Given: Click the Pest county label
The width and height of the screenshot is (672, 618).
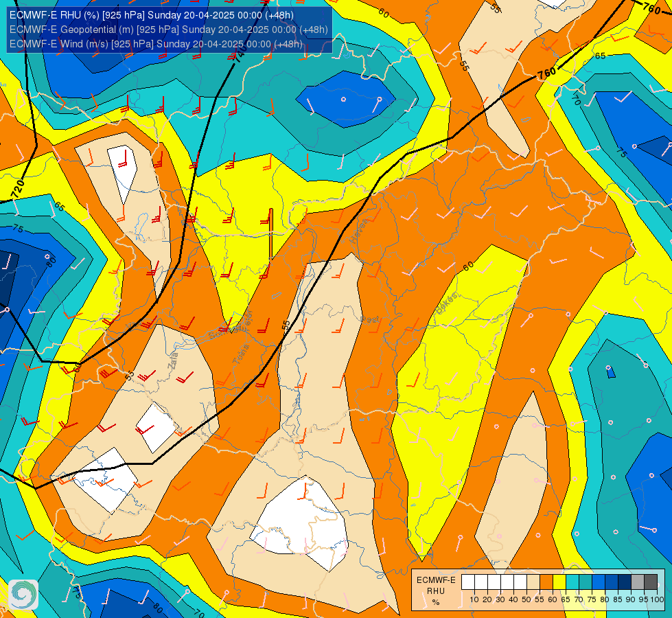Looking at the screenshot, I should tap(369, 320).
